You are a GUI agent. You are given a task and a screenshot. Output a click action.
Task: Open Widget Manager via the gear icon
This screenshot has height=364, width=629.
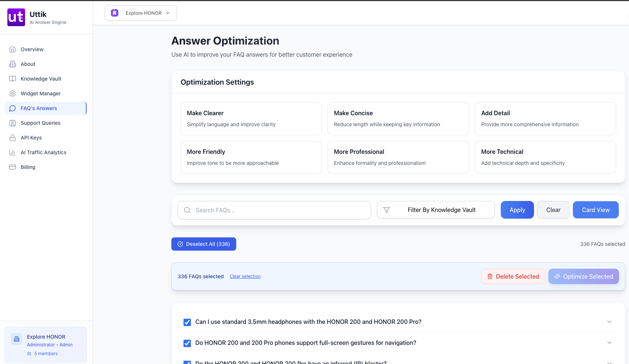(x=13, y=93)
